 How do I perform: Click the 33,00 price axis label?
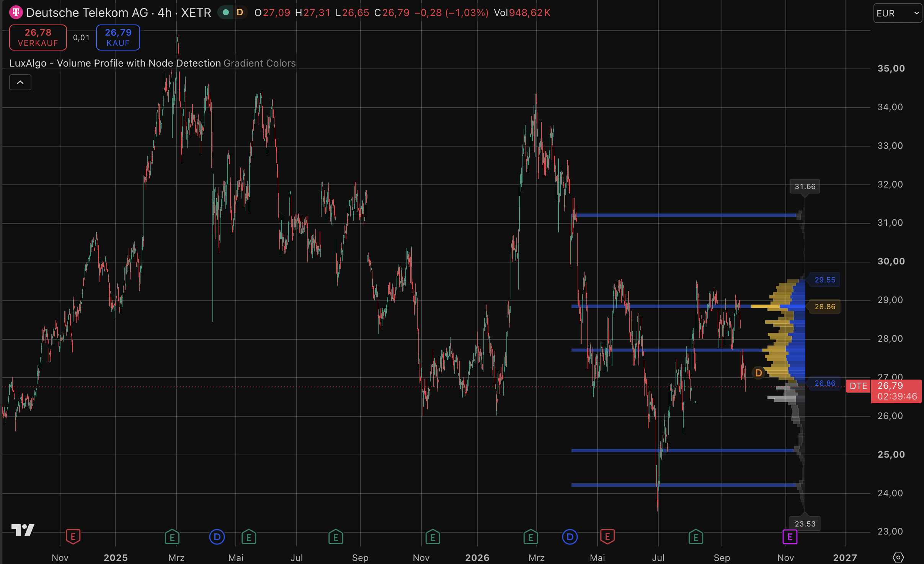coord(890,146)
